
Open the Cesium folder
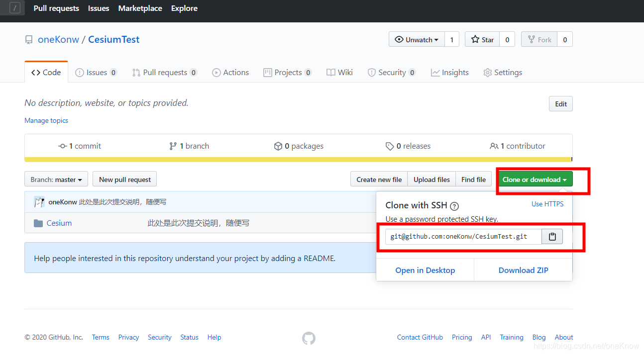click(x=59, y=223)
